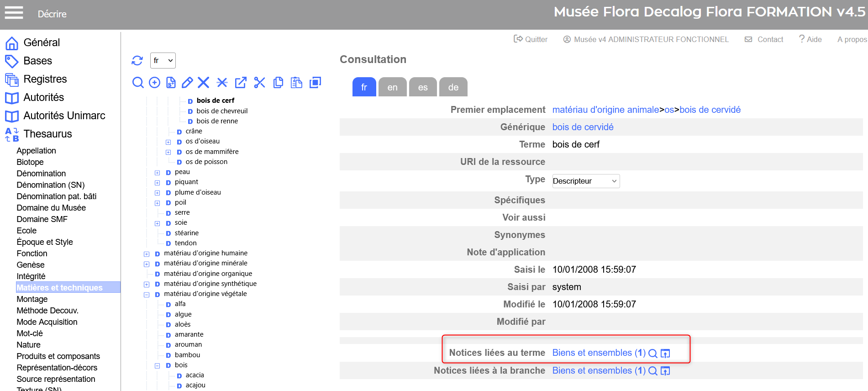Click the magnifier search icon in tree toolbar
Image resolution: width=868 pixels, height=391 pixels.
137,83
